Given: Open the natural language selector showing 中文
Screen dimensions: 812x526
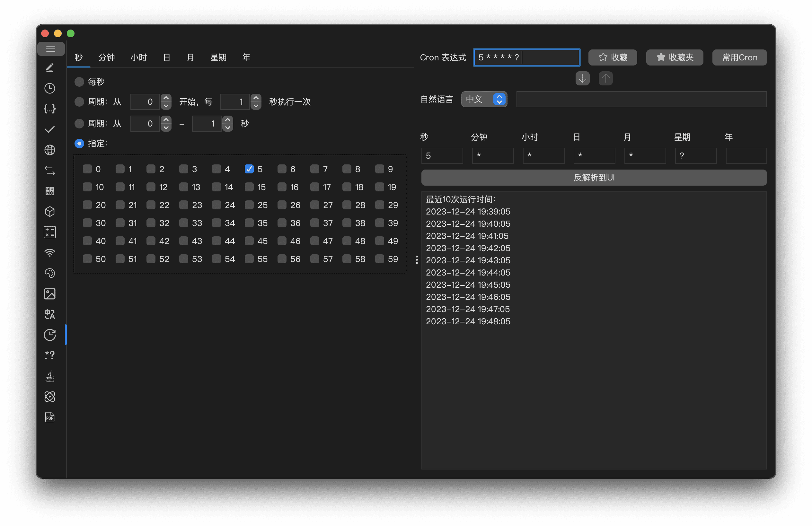Looking at the screenshot, I should [484, 99].
